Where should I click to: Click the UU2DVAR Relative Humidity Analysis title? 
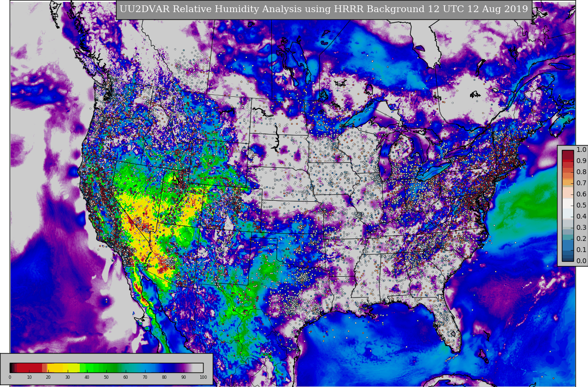(x=324, y=9)
